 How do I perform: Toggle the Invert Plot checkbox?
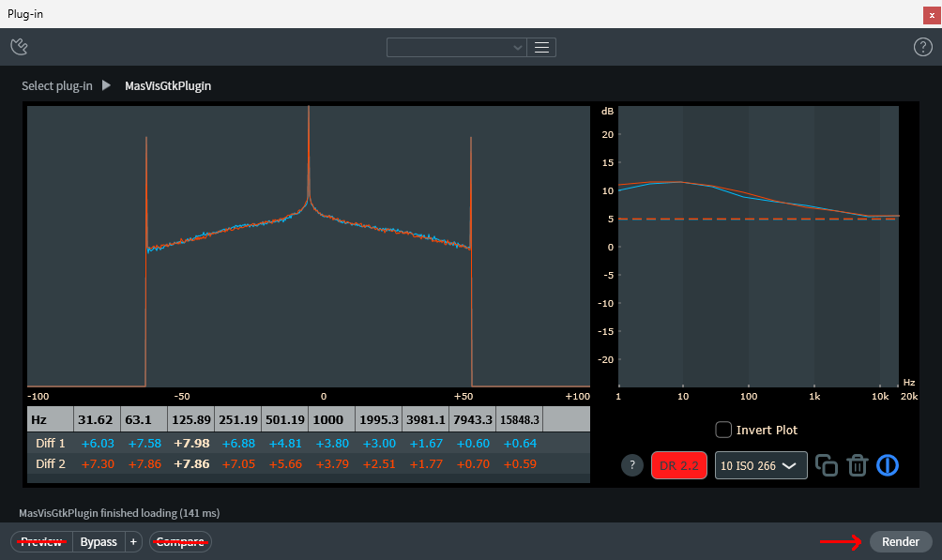pyautogui.click(x=723, y=430)
